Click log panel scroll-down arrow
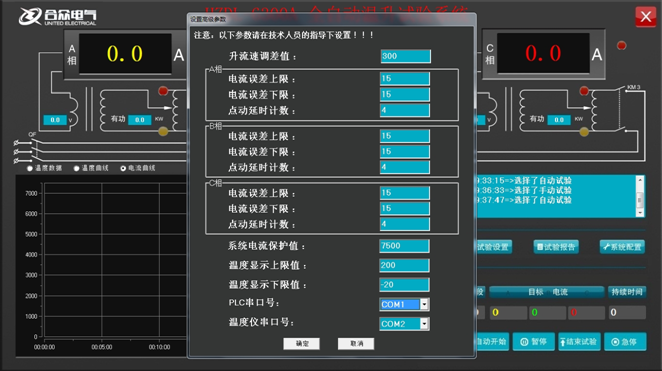 [640, 213]
